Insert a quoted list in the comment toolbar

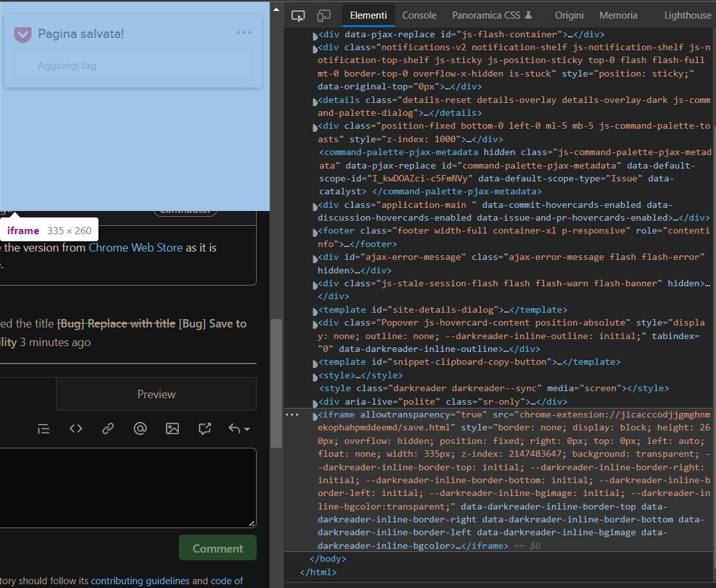43,428
